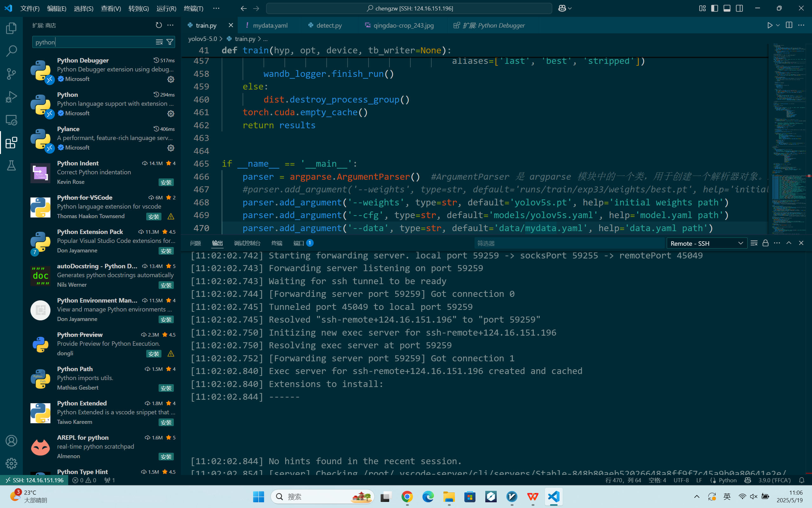The image size is (812, 508).
Task: Open the Accounts menu icon
Action: pyautogui.click(x=11, y=441)
